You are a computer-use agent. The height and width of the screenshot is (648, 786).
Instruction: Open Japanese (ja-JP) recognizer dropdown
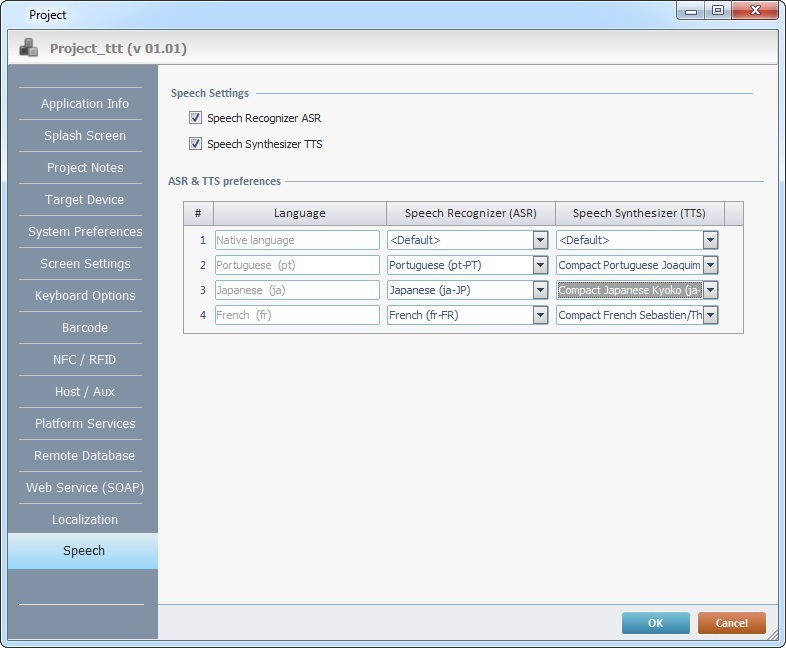(540, 290)
